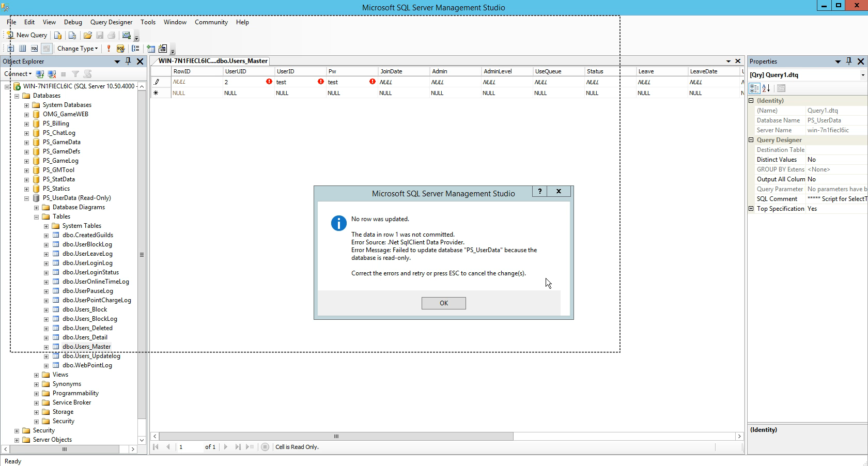
Task: Click the Verify SQL Syntax icon
Action: [x=120, y=49]
